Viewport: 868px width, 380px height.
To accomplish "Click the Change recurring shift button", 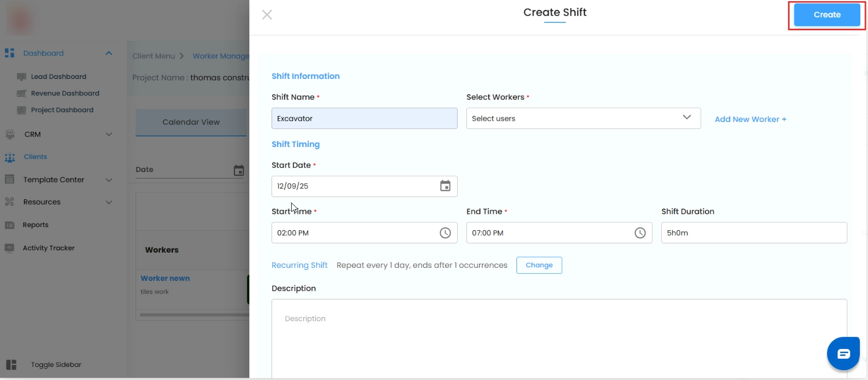I will (x=539, y=265).
